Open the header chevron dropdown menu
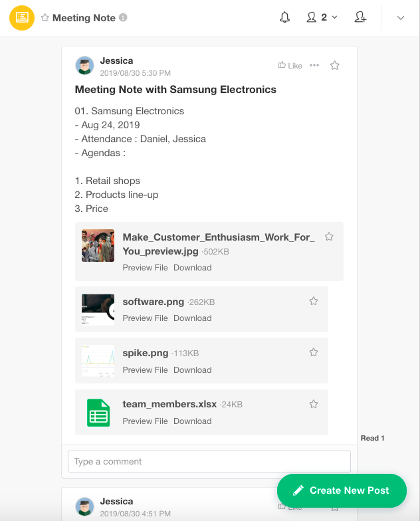 pyautogui.click(x=401, y=18)
